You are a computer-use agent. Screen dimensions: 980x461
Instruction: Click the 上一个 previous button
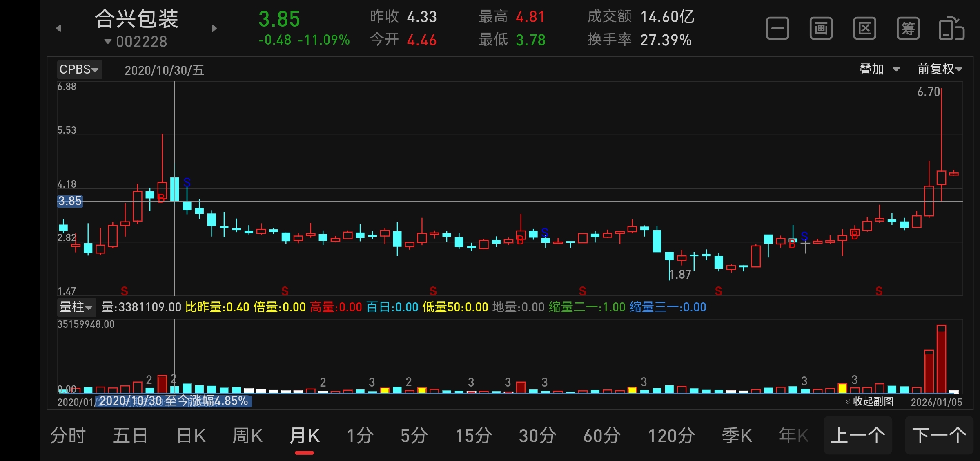(x=858, y=436)
